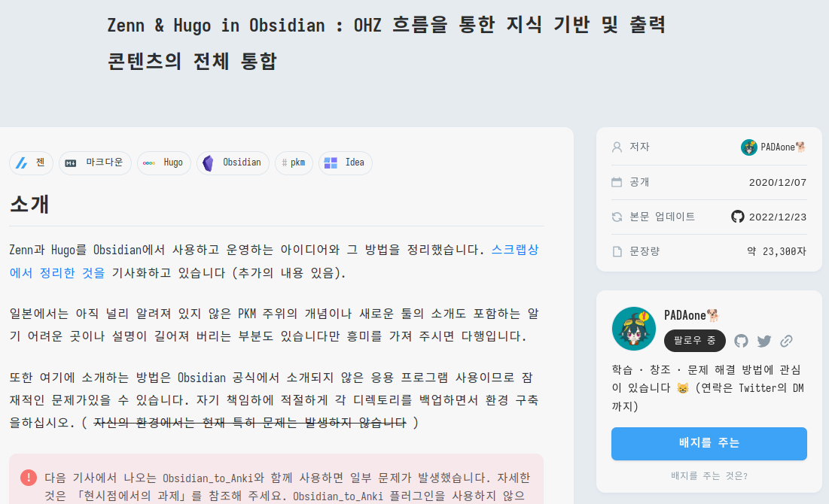Click the 소개 section heading
Viewport: 829px width, 504px height.
[30, 203]
